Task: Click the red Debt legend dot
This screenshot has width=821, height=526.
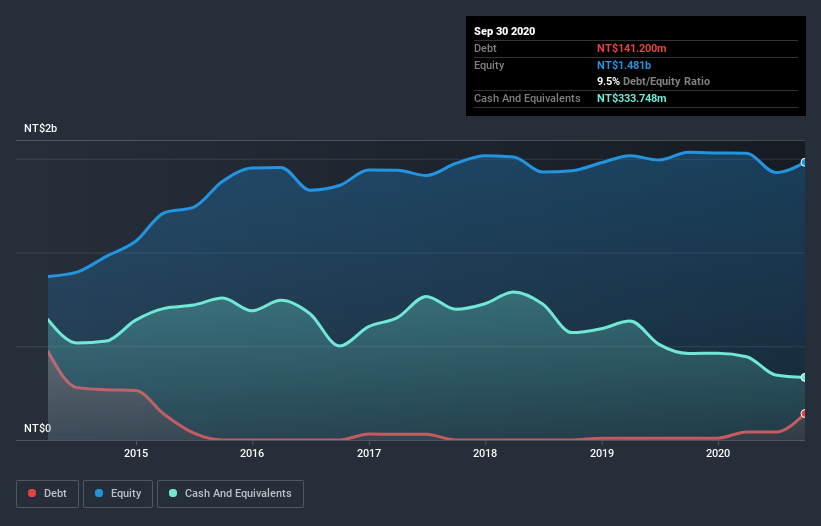Action: pyautogui.click(x=32, y=493)
